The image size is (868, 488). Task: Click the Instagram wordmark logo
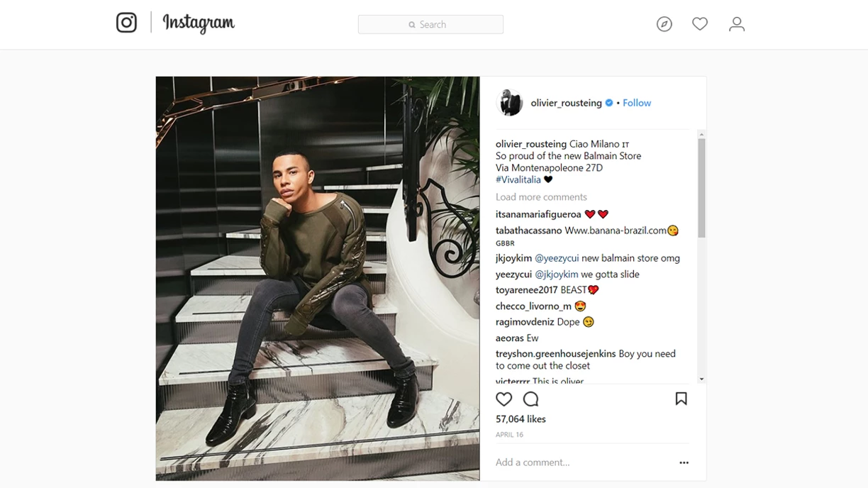coord(199,23)
